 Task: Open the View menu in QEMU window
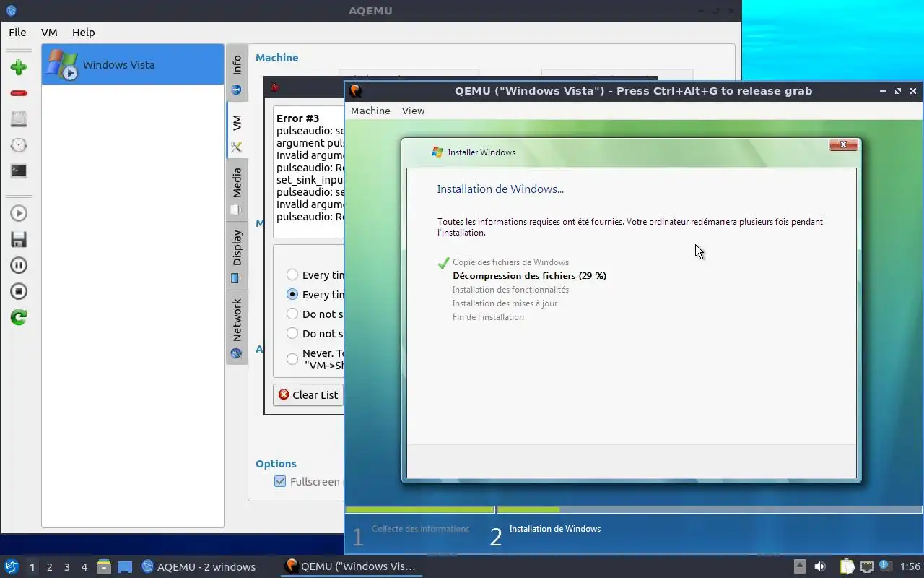[413, 111]
